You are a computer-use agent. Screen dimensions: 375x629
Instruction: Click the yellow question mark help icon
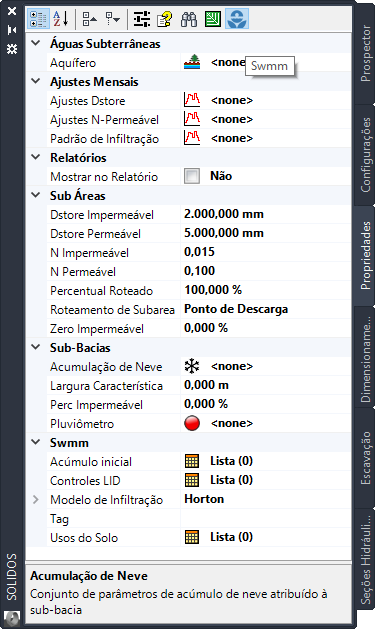point(164,18)
